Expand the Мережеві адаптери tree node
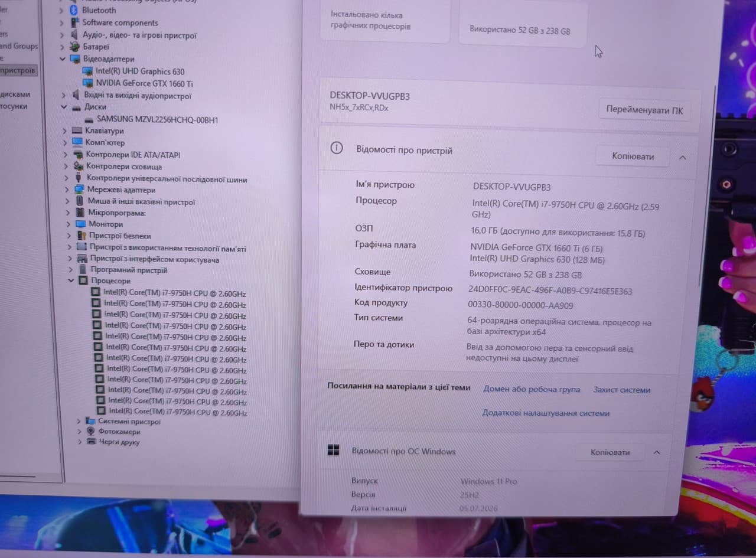Screen dimensions: 756x558 67,190
